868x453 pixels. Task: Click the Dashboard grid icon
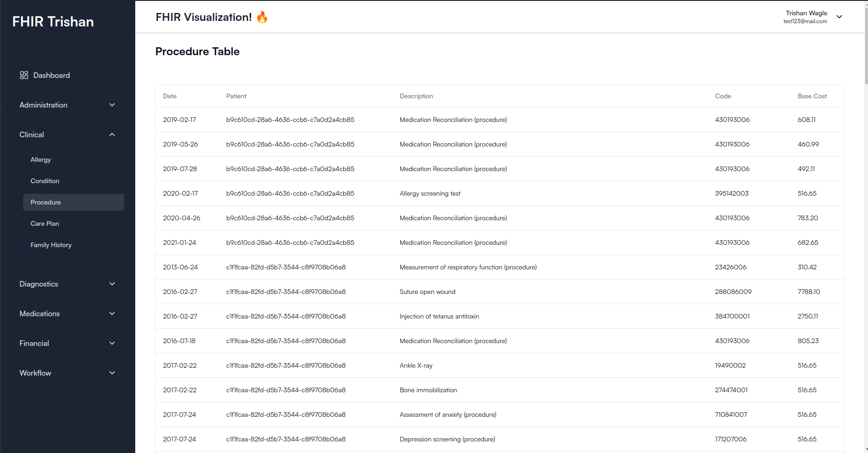24,75
